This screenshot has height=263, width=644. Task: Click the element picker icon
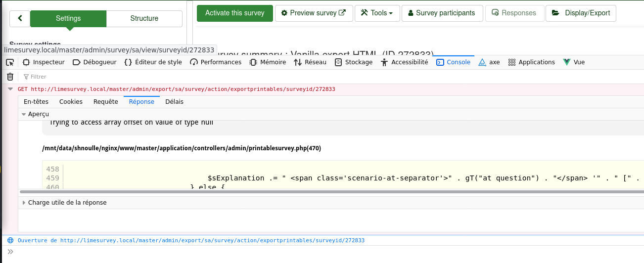pyautogui.click(x=9, y=62)
